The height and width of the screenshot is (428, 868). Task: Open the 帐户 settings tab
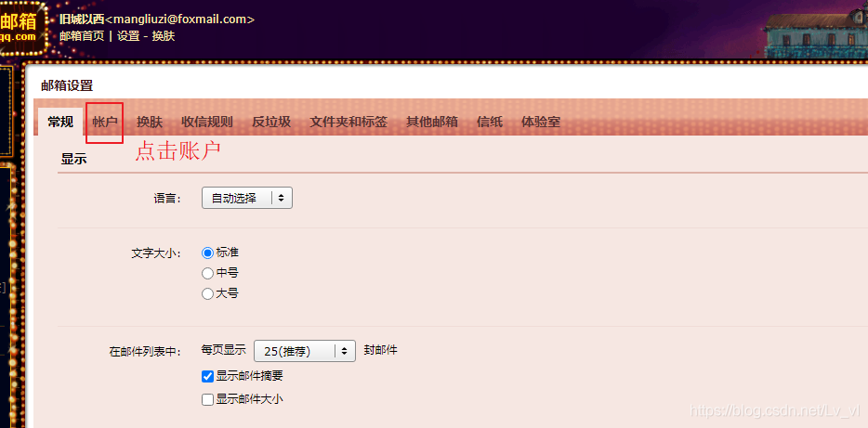105,123
